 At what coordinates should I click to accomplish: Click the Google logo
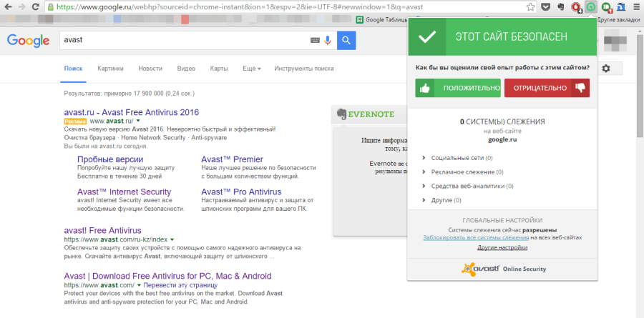pyautogui.click(x=28, y=40)
